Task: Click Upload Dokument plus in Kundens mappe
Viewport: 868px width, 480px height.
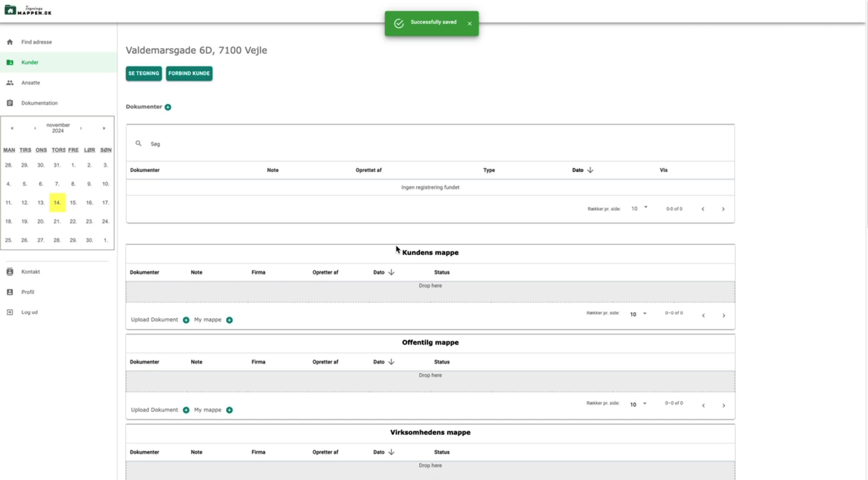Action: click(186, 320)
